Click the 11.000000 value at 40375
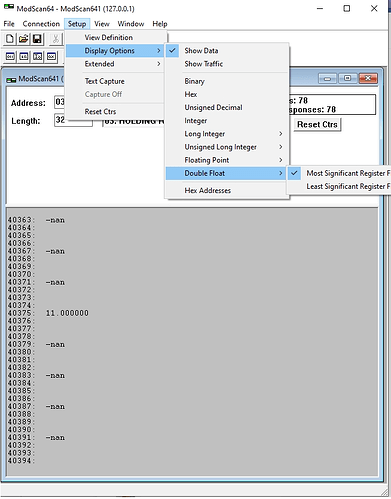This screenshot has height=499, width=391. click(x=67, y=313)
